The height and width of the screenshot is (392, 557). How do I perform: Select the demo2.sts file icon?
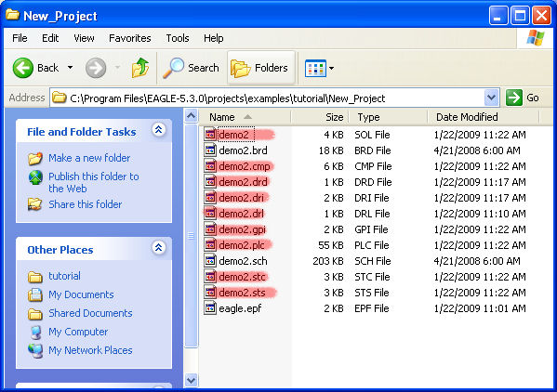210,293
